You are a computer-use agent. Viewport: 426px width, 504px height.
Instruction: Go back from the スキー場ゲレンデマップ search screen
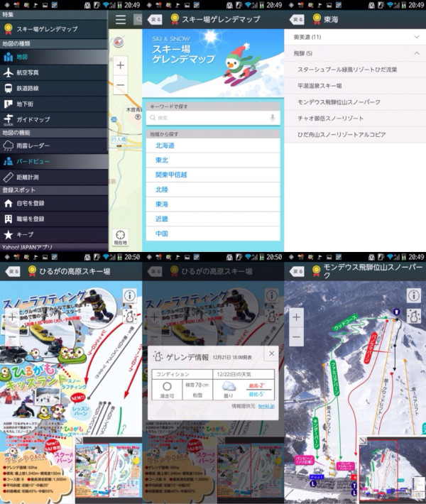tap(155, 19)
